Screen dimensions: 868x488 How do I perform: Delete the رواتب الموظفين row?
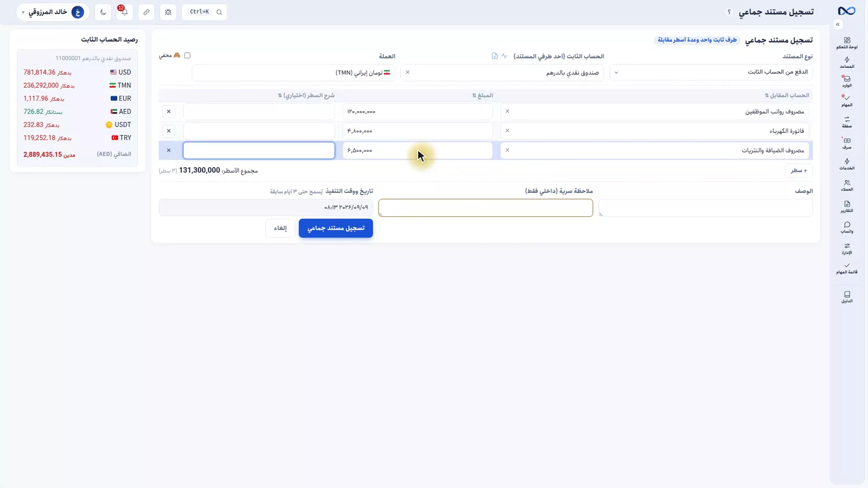(169, 111)
